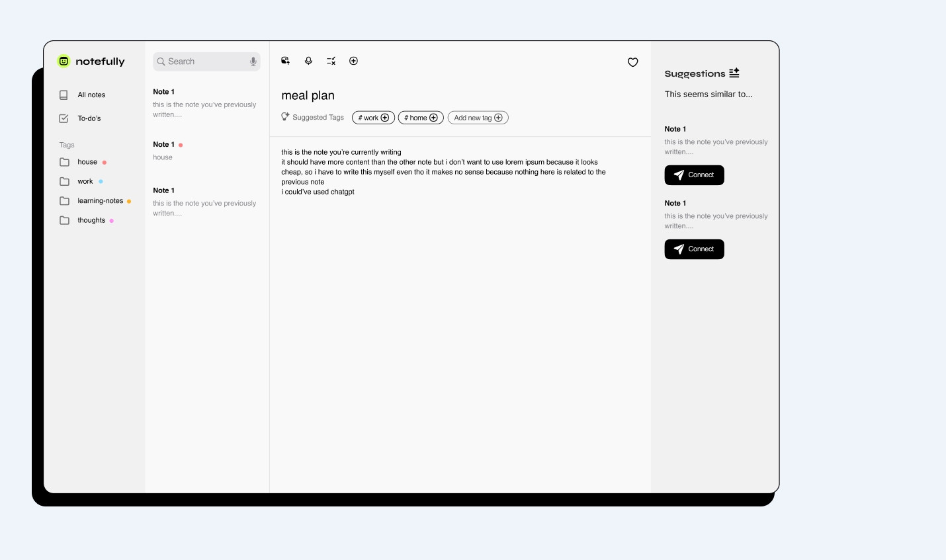Image resolution: width=946 pixels, height=560 pixels.
Task: Add the suggested # work tag
Action: [373, 118]
